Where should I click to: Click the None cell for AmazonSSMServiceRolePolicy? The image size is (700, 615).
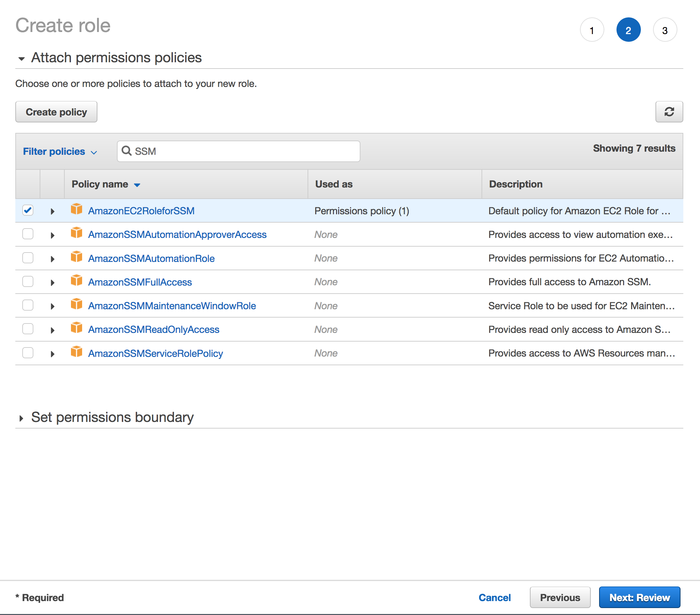coord(326,353)
